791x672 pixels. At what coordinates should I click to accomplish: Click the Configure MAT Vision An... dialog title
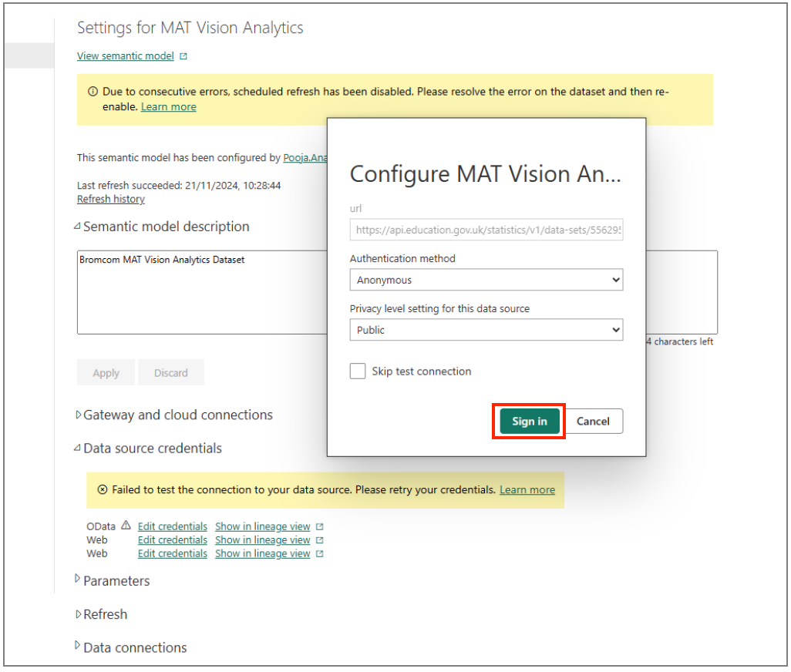pyautogui.click(x=485, y=174)
